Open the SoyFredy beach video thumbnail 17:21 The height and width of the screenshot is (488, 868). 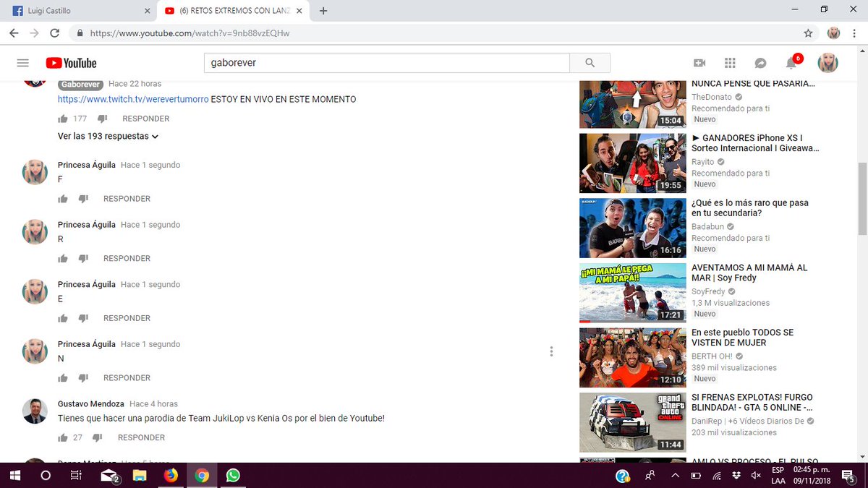point(633,293)
